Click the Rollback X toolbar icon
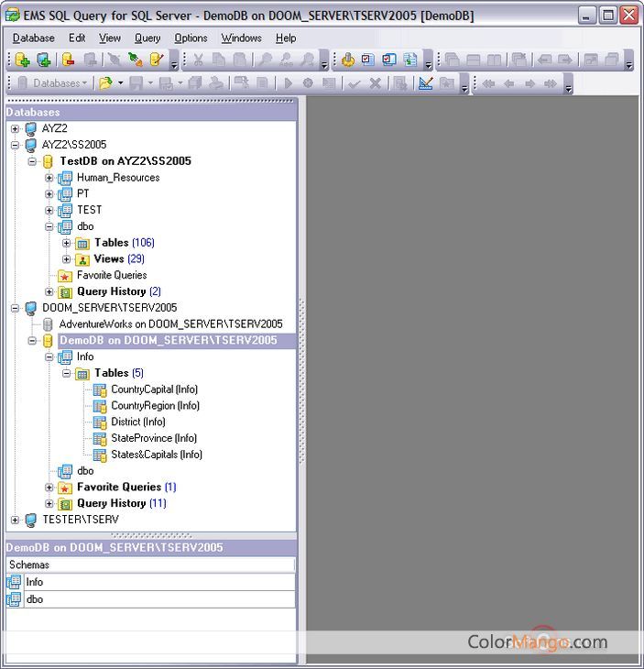Screen dimensions: 644x669 coord(376,83)
